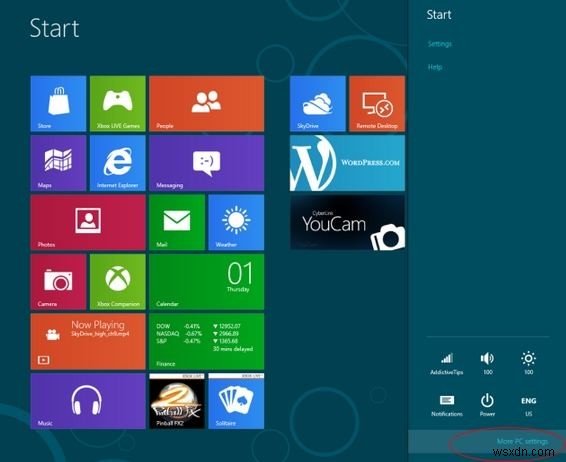Open the People tile
Viewport: 566px width, 462px height.
206,103
